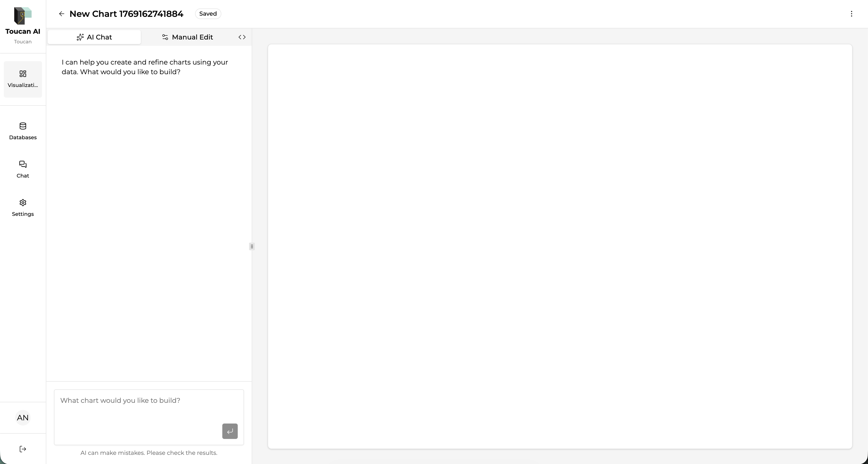Go back using the left arrow
Image resolution: width=868 pixels, height=464 pixels.
point(61,14)
